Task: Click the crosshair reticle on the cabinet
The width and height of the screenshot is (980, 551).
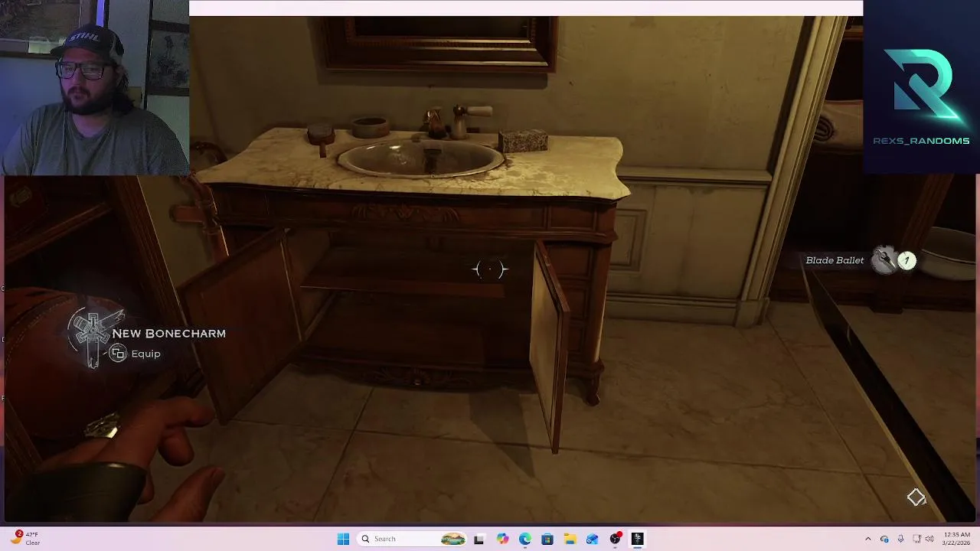Action: click(490, 269)
